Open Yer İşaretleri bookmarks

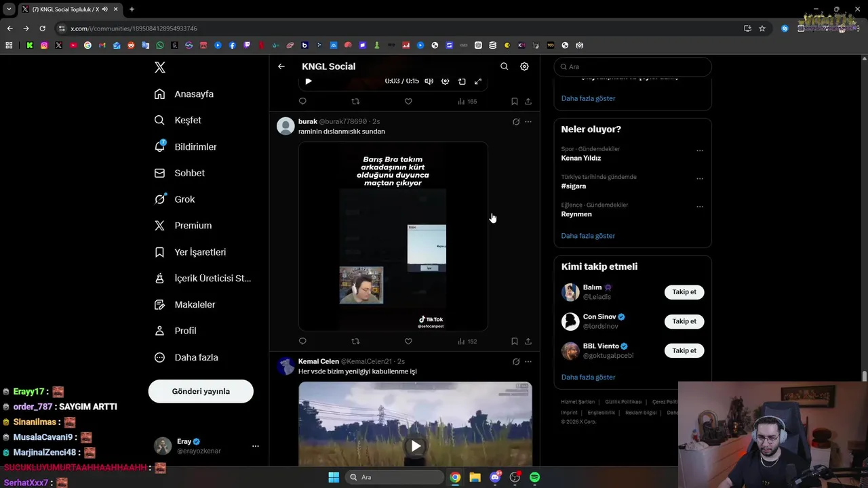(x=190, y=252)
